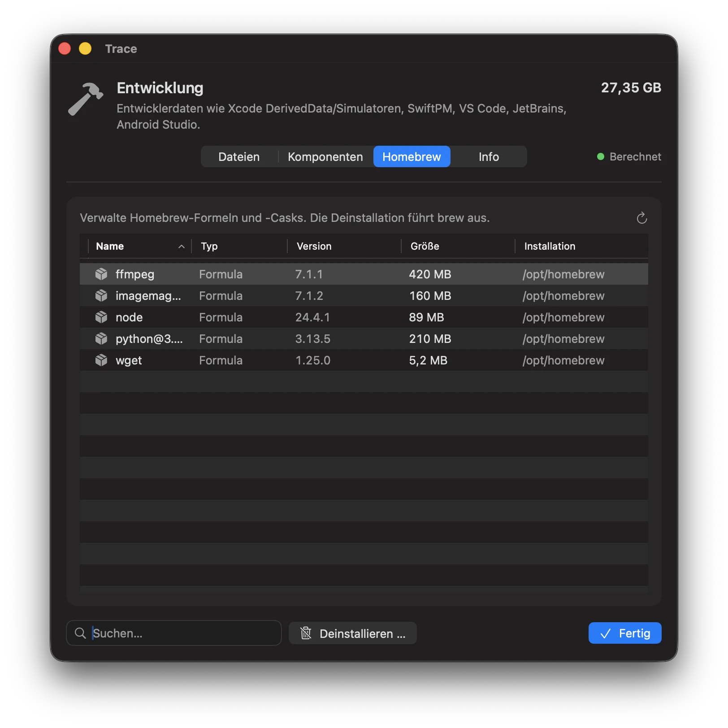Viewport: 728px width, 728px height.
Task: Click the 27,35 GB total size
Action: click(631, 87)
